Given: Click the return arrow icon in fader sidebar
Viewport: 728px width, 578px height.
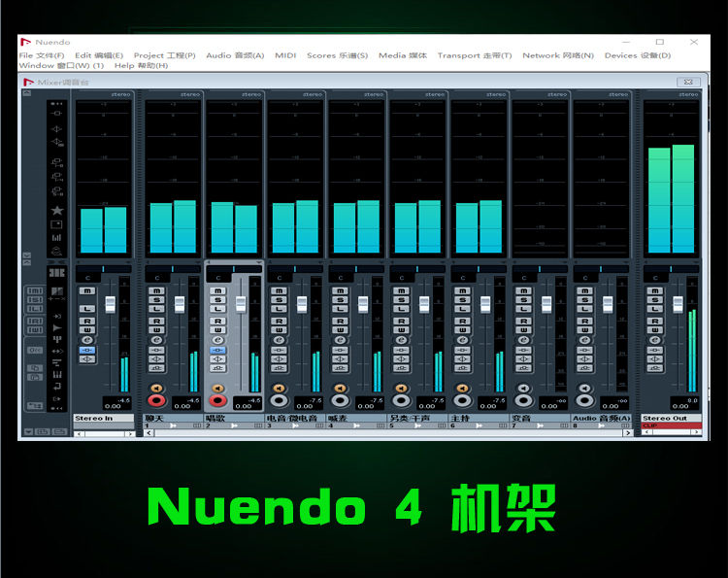Looking at the screenshot, I should click(56, 387).
